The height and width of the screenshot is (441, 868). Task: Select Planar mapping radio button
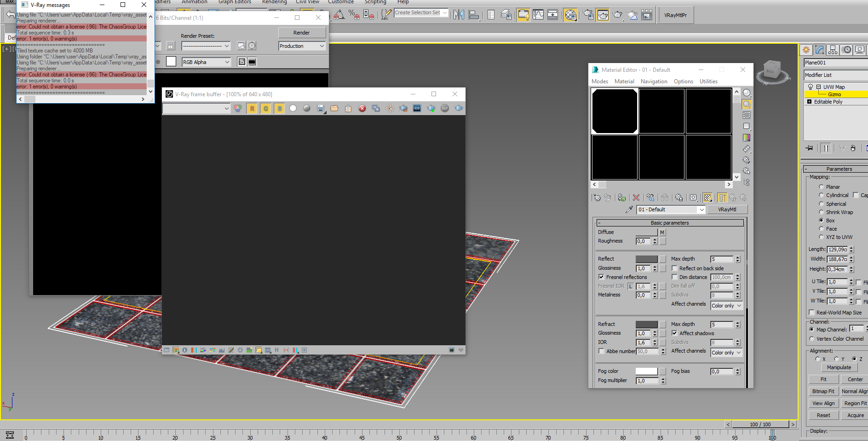[821, 187]
